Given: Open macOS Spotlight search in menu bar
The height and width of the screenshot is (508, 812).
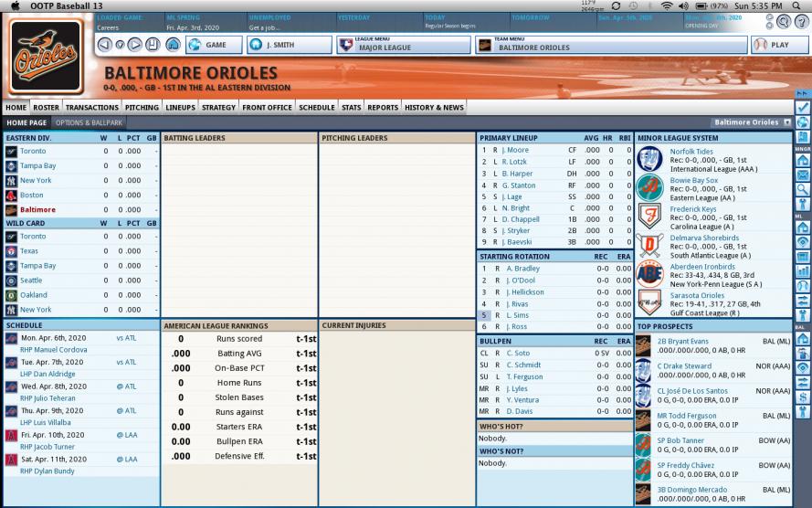Looking at the screenshot, I should tap(796, 5).
